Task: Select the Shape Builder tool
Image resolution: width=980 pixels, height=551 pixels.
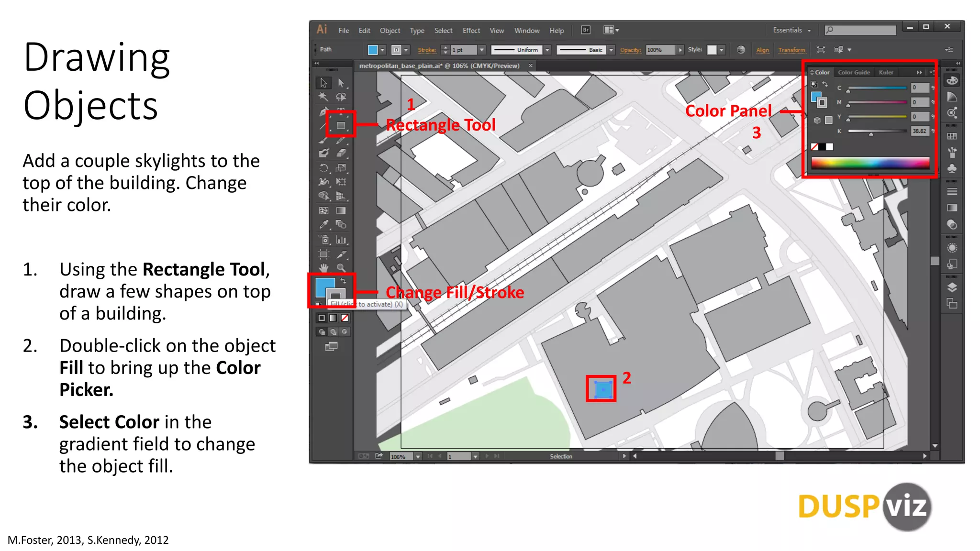Action: tap(323, 196)
